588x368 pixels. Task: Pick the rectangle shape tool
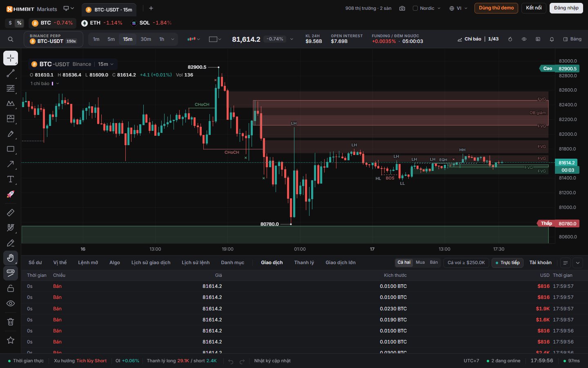tap(11, 149)
